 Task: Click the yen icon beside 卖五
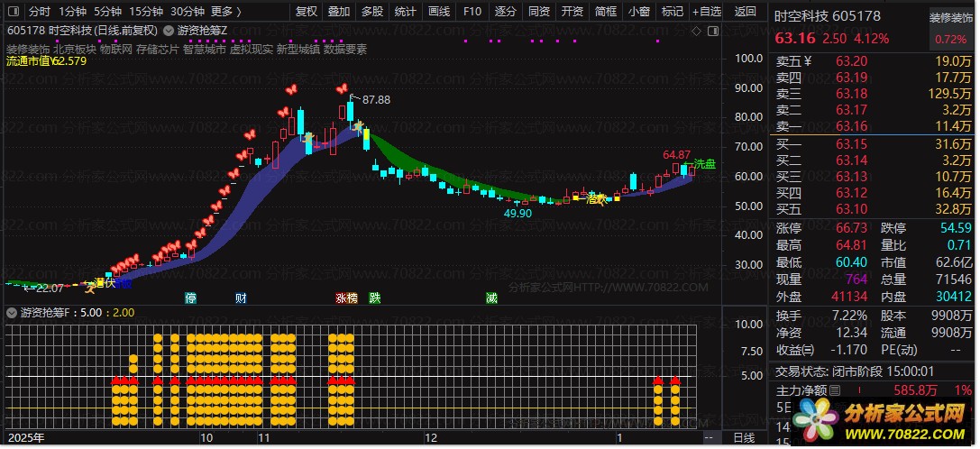point(807,61)
